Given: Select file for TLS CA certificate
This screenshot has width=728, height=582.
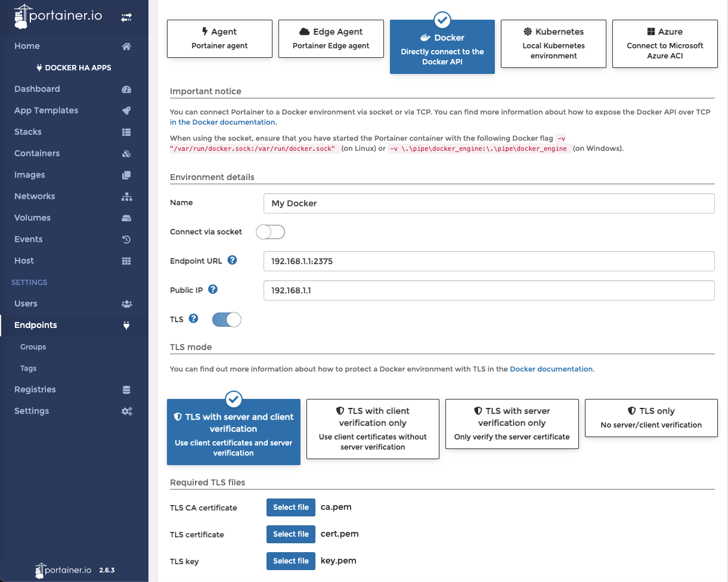Looking at the screenshot, I should 291,507.
